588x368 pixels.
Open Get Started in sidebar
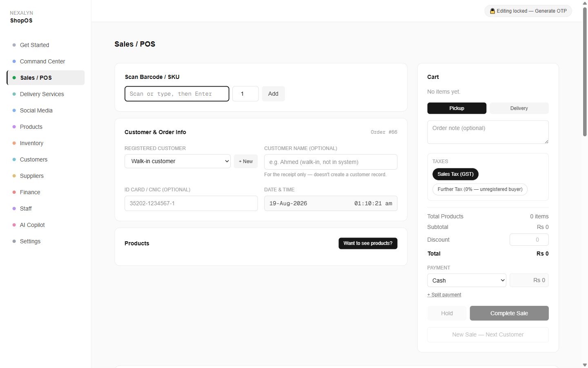[x=45, y=45]
